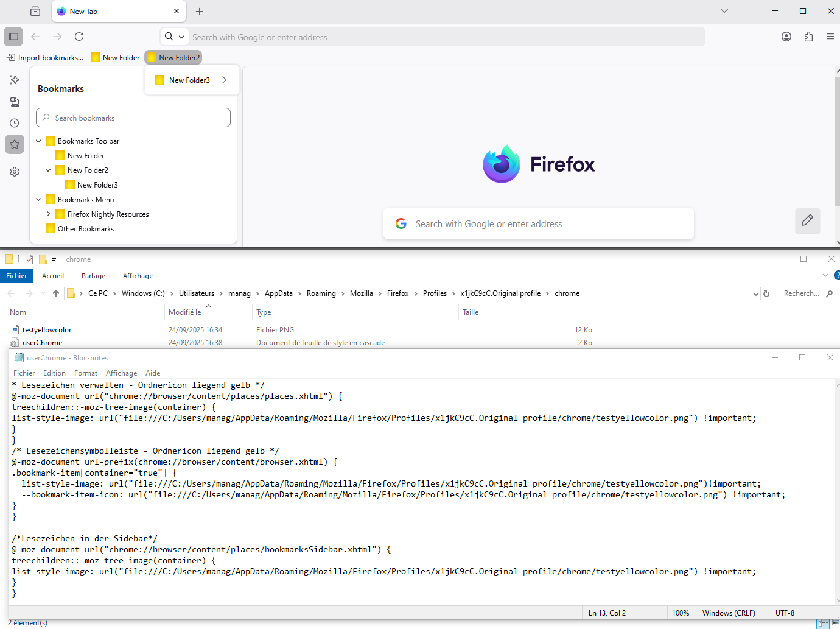Open the Format menu in Notepad

85,373
